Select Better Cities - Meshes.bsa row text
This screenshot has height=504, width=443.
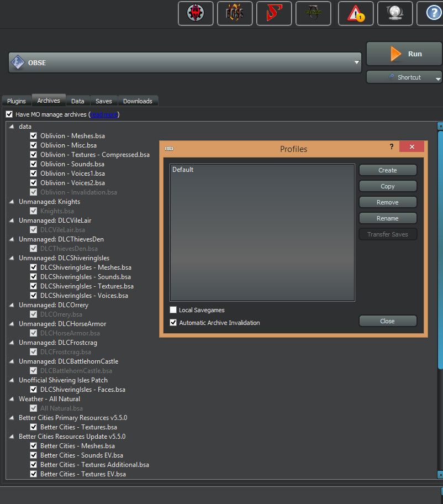pos(77,446)
